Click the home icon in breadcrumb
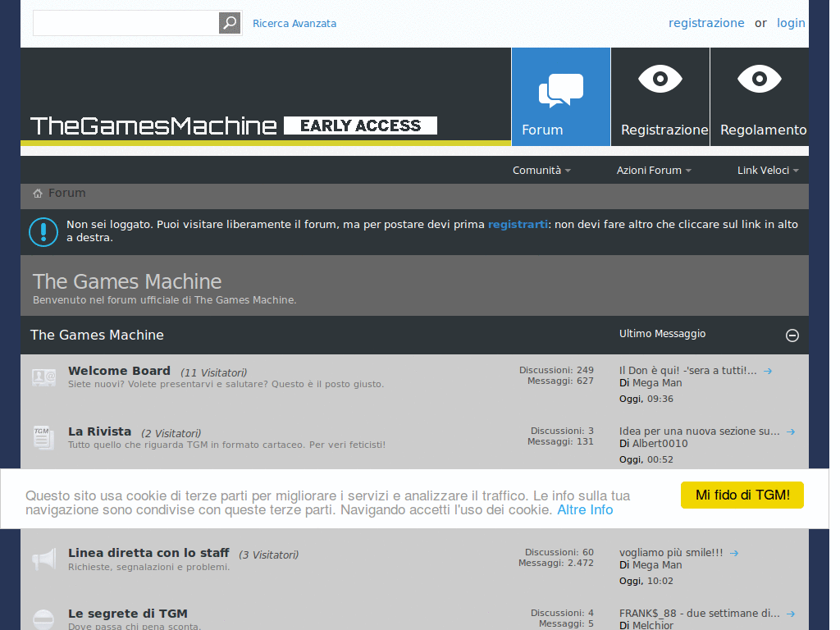Image resolution: width=840 pixels, height=630 pixels. coord(38,194)
